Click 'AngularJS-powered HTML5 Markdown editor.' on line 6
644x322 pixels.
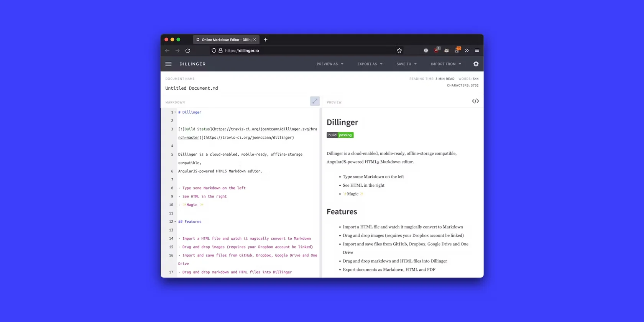220,171
